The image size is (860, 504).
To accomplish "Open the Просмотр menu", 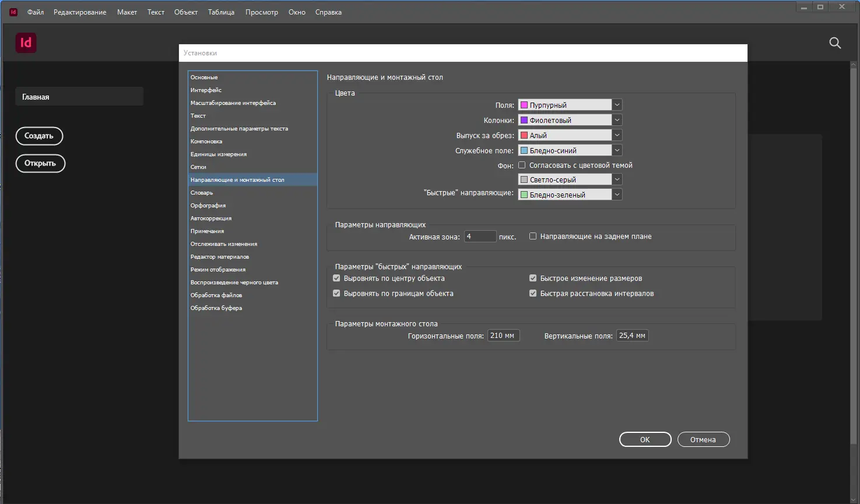I will click(262, 12).
